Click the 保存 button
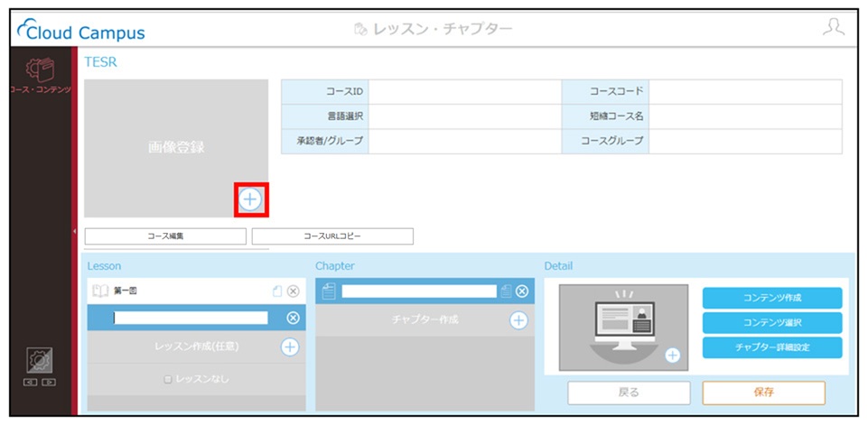Image resolution: width=868 pixels, height=425 pixels. (x=763, y=393)
